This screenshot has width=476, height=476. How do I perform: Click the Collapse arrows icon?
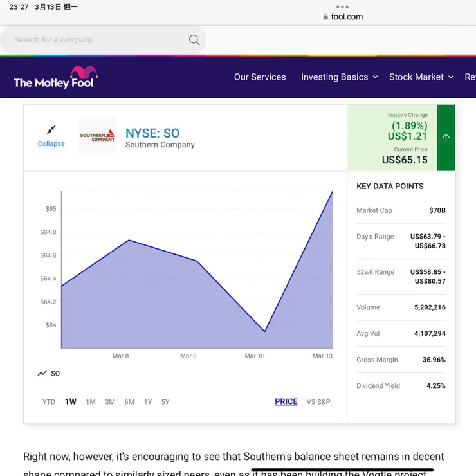click(51, 129)
